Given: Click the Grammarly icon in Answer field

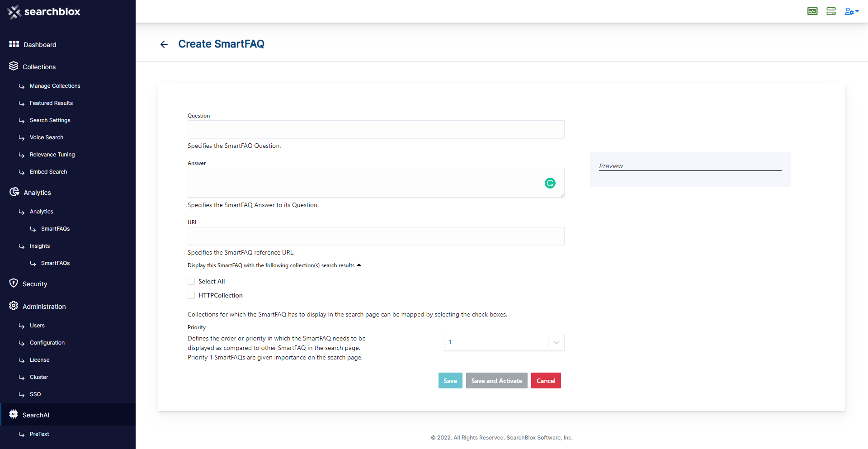Looking at the screenshot, I should click(550, 183).
